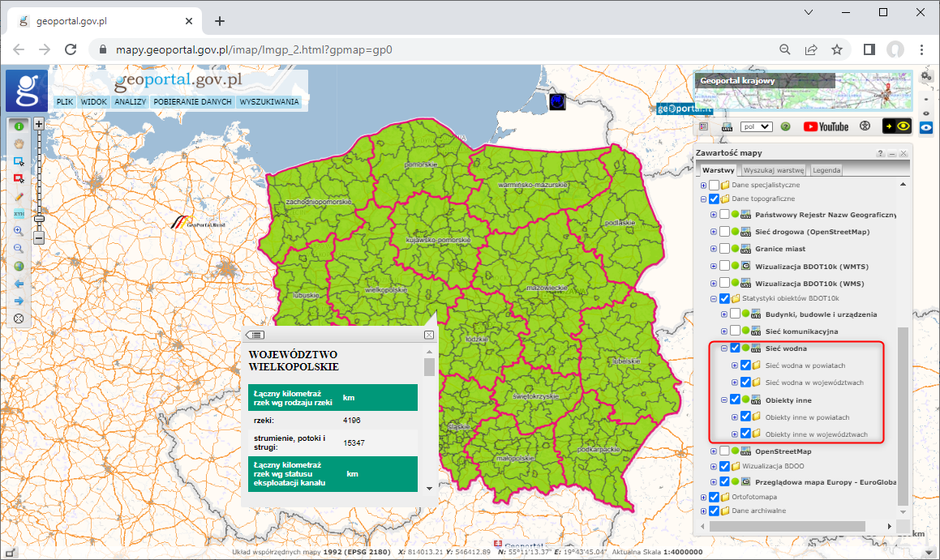Pick the pencil drawing tool

(19, 196)
